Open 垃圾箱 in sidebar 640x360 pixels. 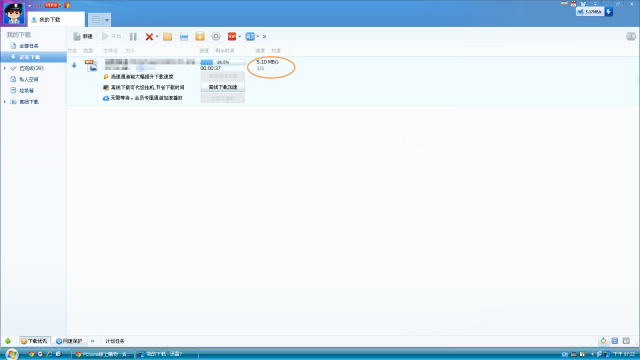click(26, 90)
